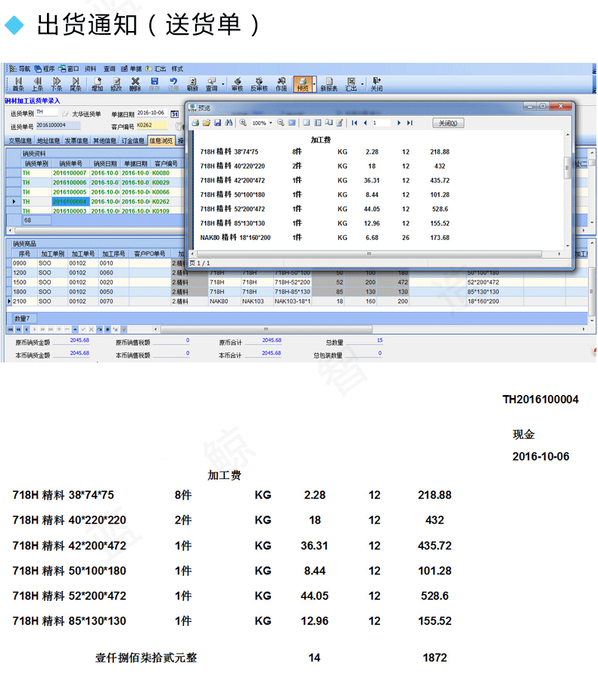Open the 100% zoom dropdown in preview

click(271, 123)
